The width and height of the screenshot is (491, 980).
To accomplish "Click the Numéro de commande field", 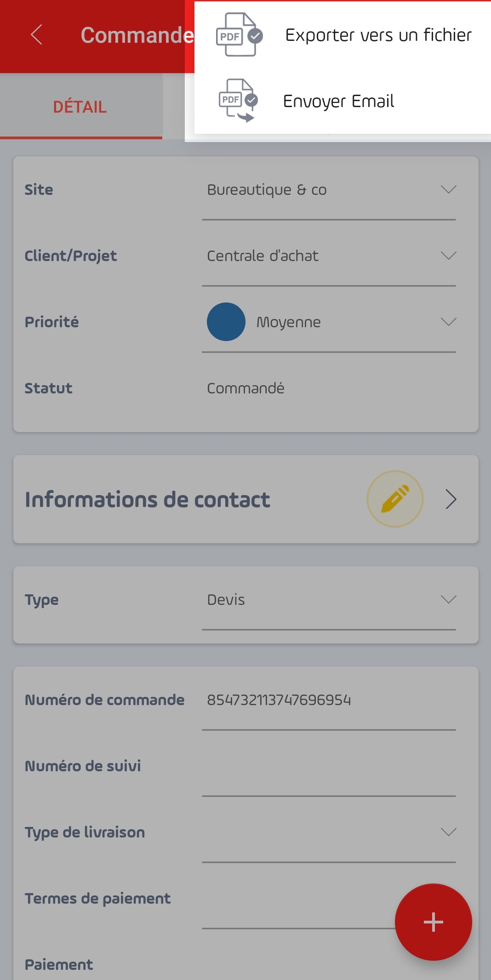I will [329, 701].
